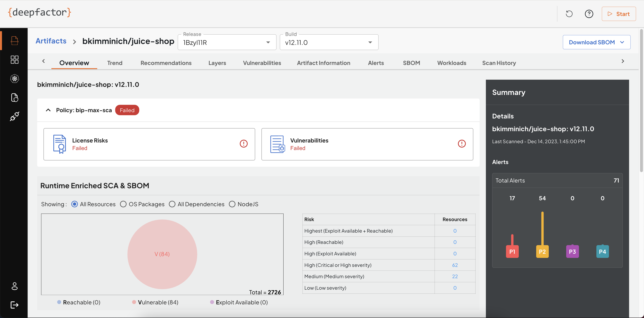Click the deepfactor logo
The height and width of the screenshot is (318, 644).
(40, 13)
